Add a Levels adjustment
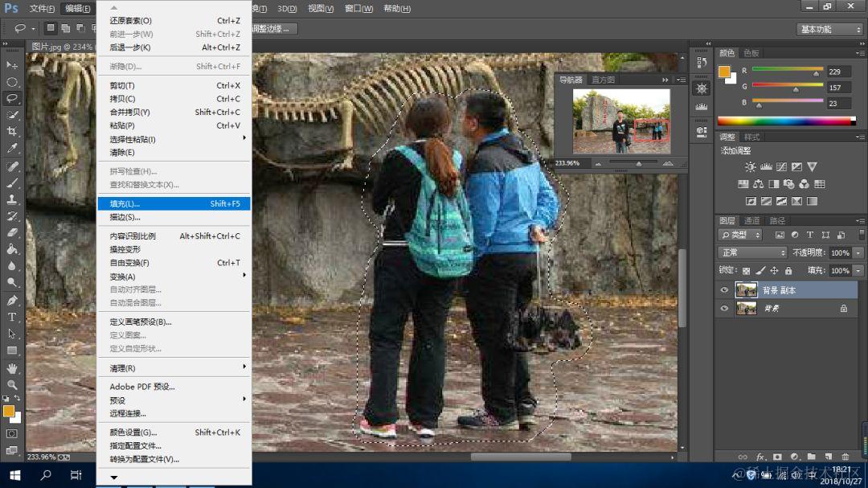 pos(766,166)
